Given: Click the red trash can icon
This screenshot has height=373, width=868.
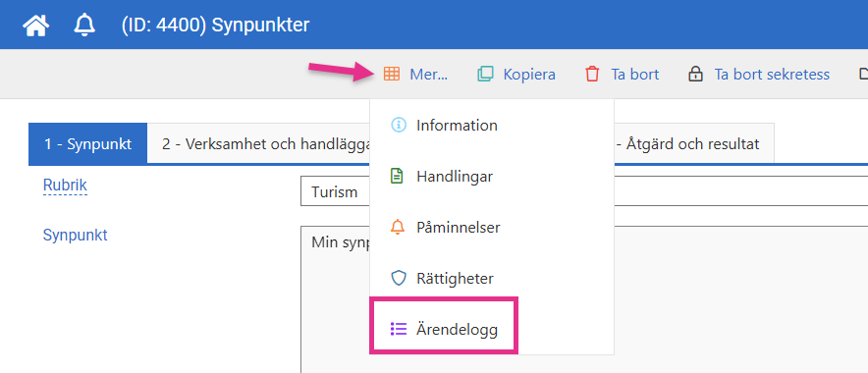Looking at the screenshot, I should tap(592, 75).
